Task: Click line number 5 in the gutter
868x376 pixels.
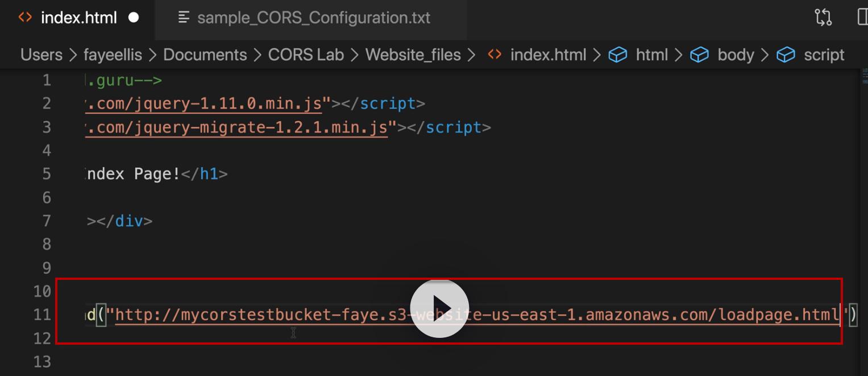Action: pyautogui.click(x=47, y=173)
